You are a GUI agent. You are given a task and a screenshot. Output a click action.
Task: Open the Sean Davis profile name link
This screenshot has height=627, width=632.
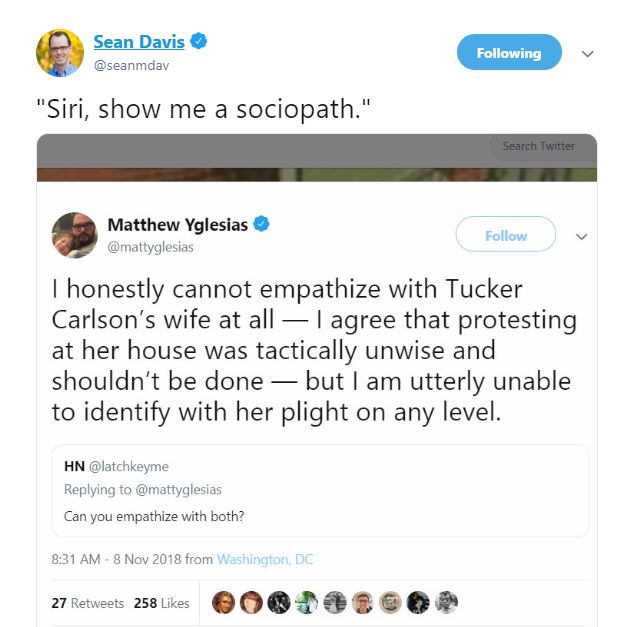pos(139,42)
